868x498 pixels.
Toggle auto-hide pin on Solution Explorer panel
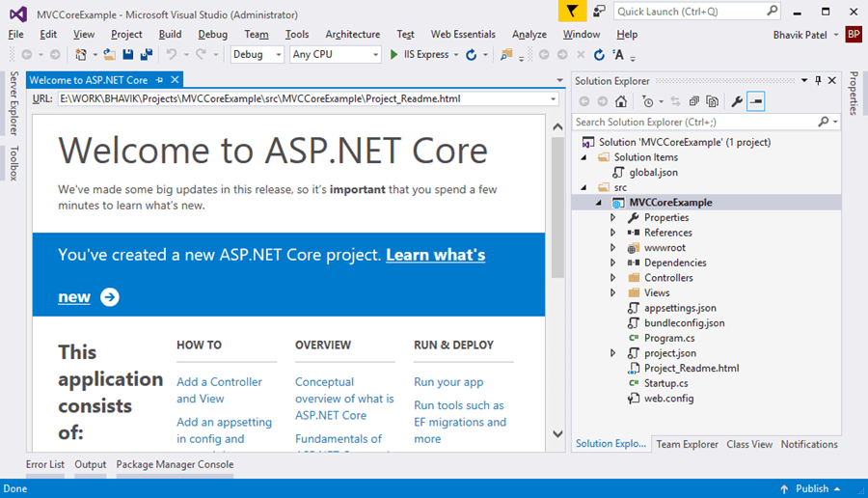pos(818,80)
